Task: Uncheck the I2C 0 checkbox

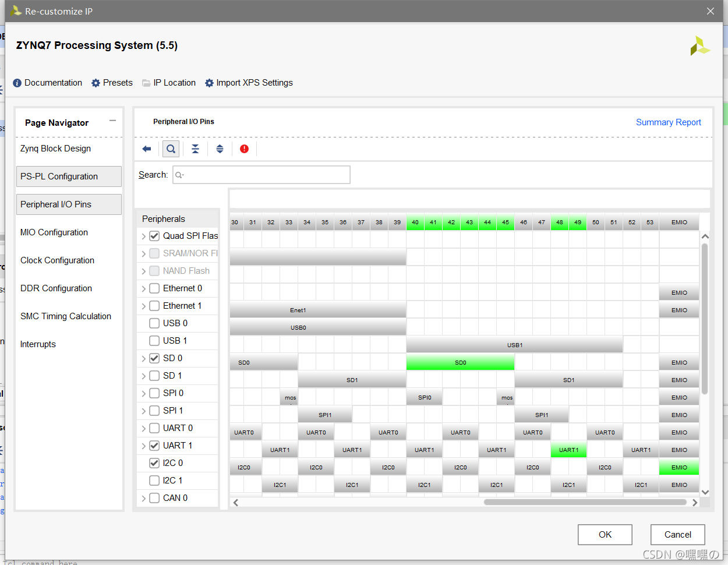Action: tap(154, 463)
